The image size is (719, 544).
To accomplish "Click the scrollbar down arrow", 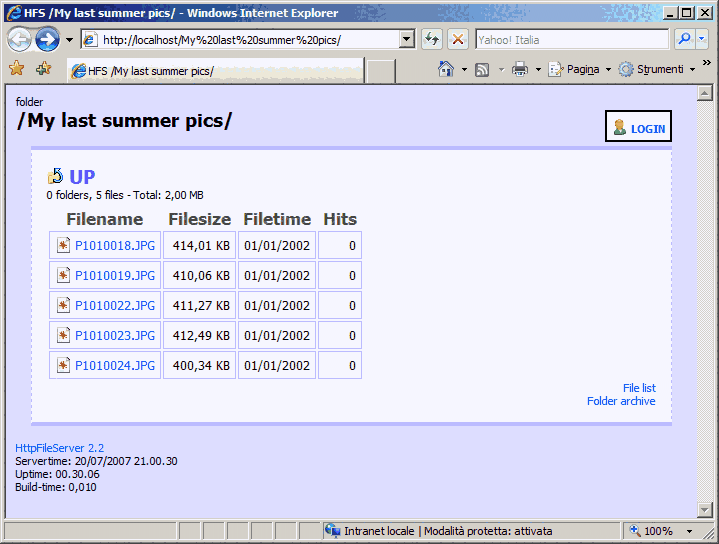I will click(704, 509).
